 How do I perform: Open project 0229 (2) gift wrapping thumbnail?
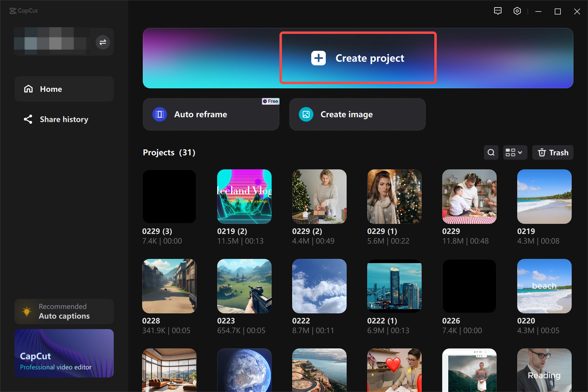[319, 197]
